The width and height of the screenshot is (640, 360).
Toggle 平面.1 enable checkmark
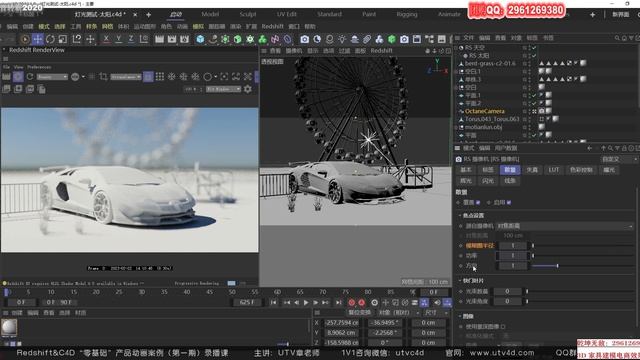coord(534,96)
